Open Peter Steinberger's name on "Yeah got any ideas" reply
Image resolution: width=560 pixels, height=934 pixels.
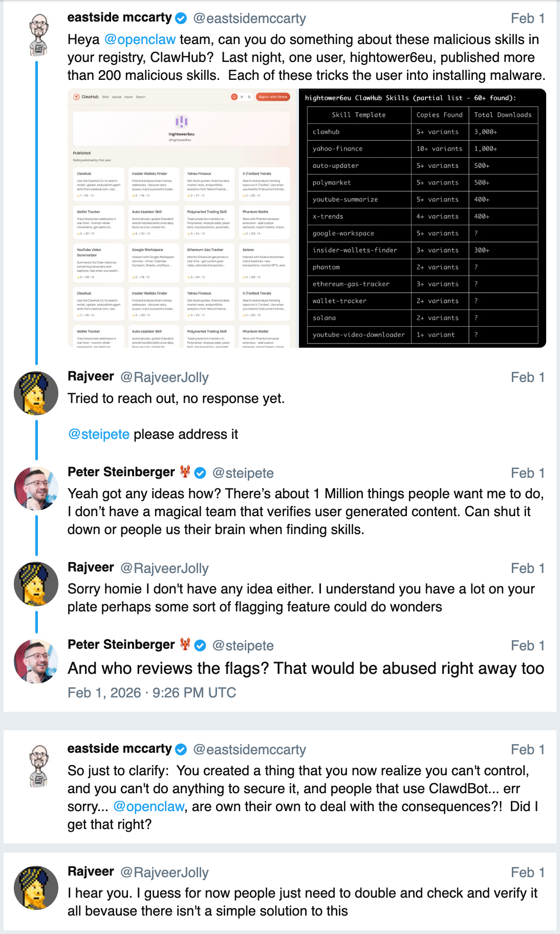pyautogui.click(x=121, y=472)
